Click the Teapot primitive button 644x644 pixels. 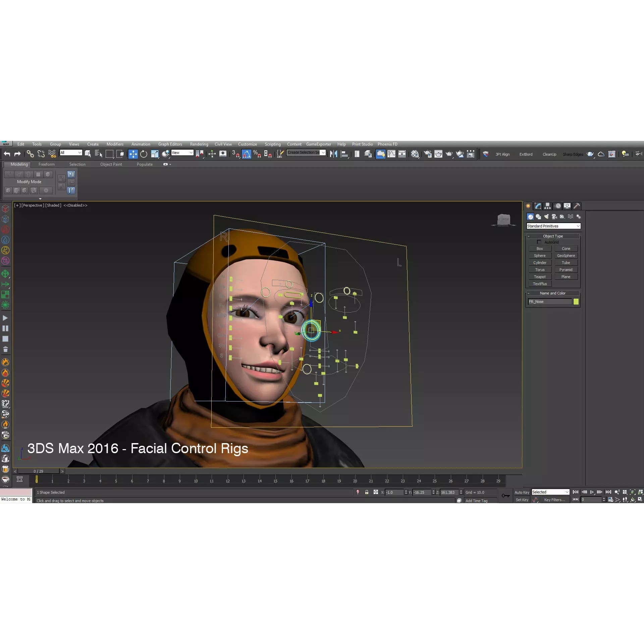click(x=540, y=277)
